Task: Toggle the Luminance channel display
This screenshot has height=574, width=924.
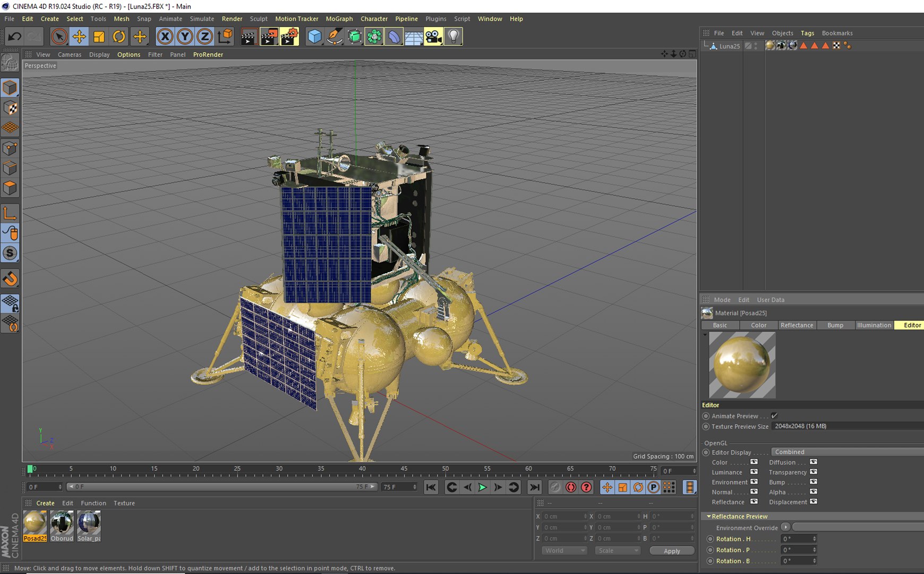Action: [754, 472]
